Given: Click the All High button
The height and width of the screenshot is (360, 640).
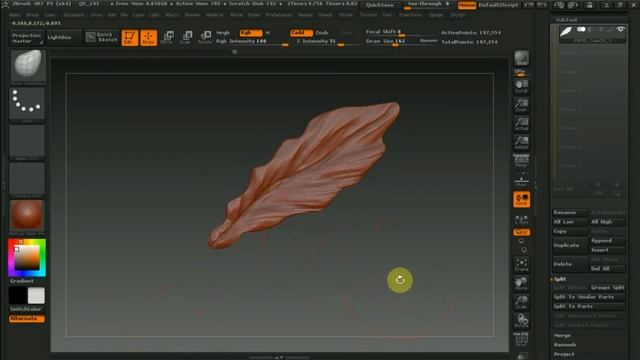Looking at the screenshot, I should 608,222.
